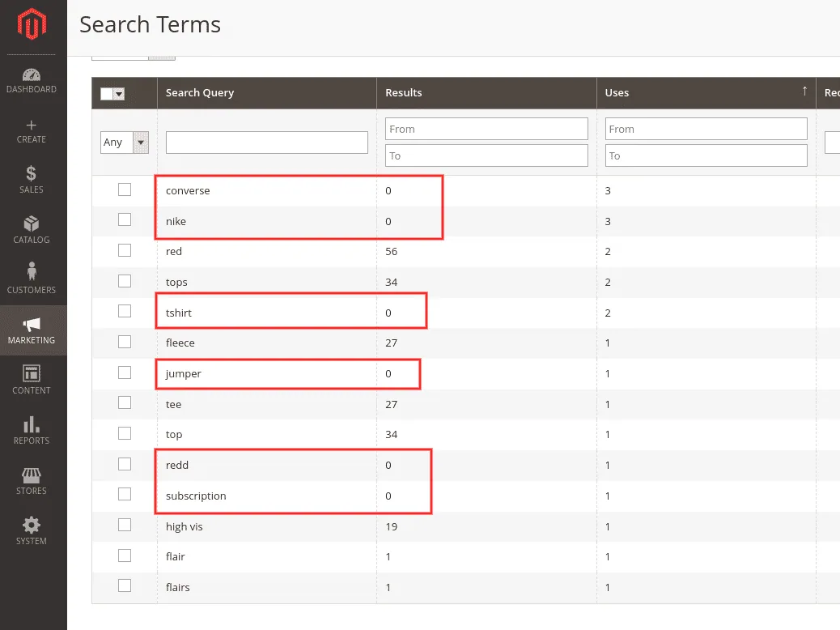The image size is (840, 630).
Task: Open the Content layout icon
Action: coord(31,373)
